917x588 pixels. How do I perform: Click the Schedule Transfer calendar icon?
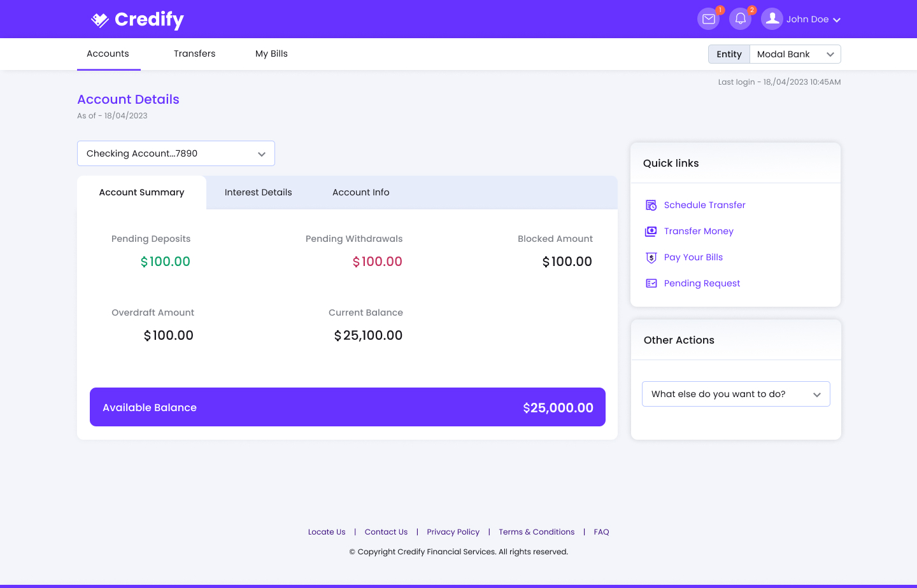coord(651,205)
